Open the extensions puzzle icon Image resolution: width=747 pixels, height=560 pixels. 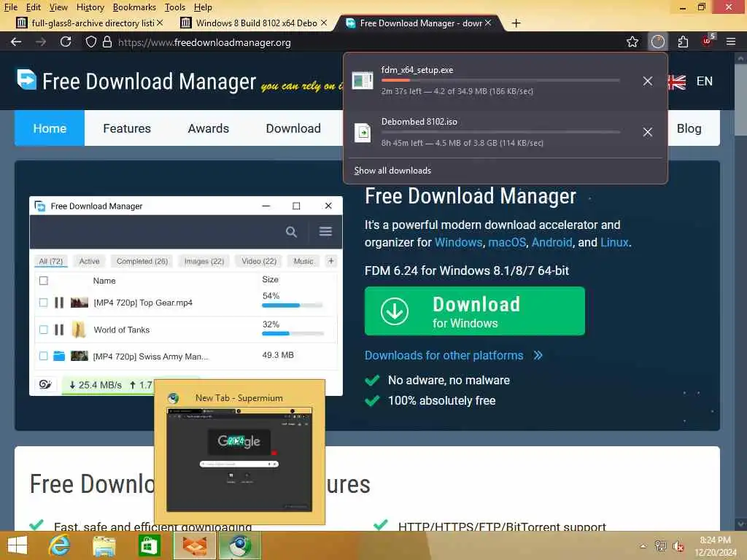(x=683, y=42)
